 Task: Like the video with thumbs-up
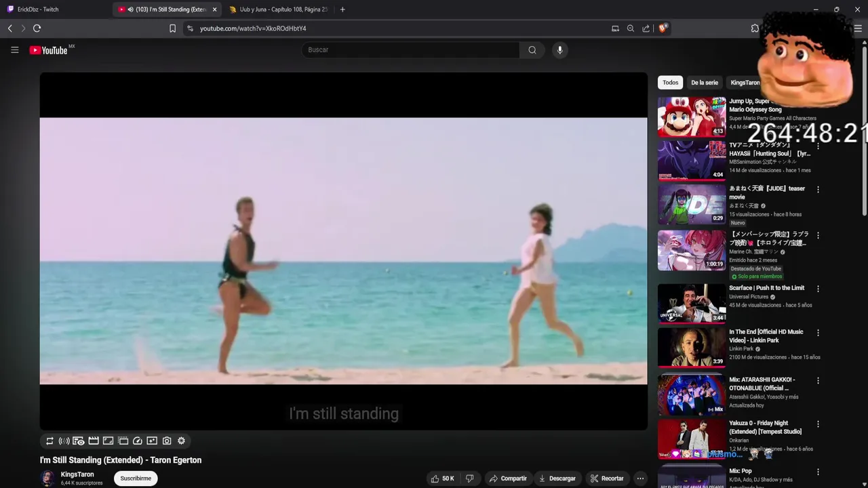pos(442,479)
